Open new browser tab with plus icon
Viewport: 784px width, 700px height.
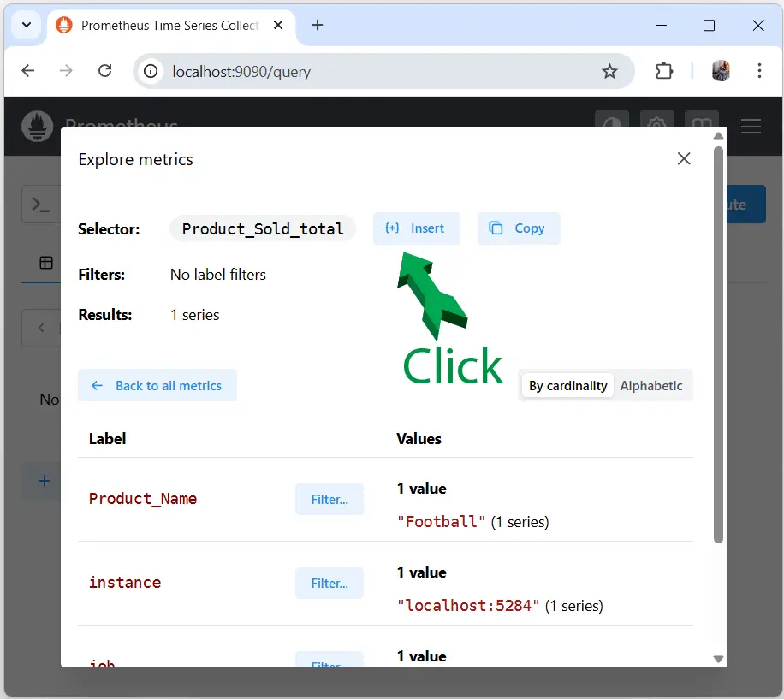(x=318, y=25)
